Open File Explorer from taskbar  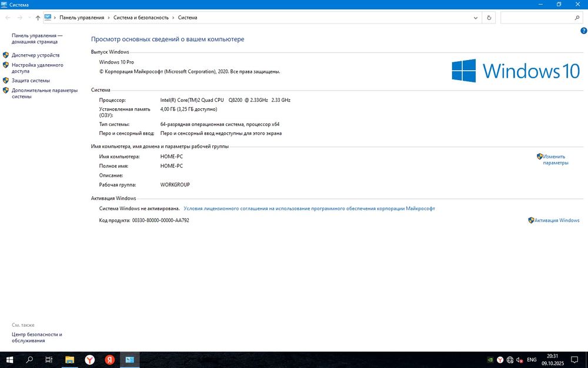coord(70,360)
